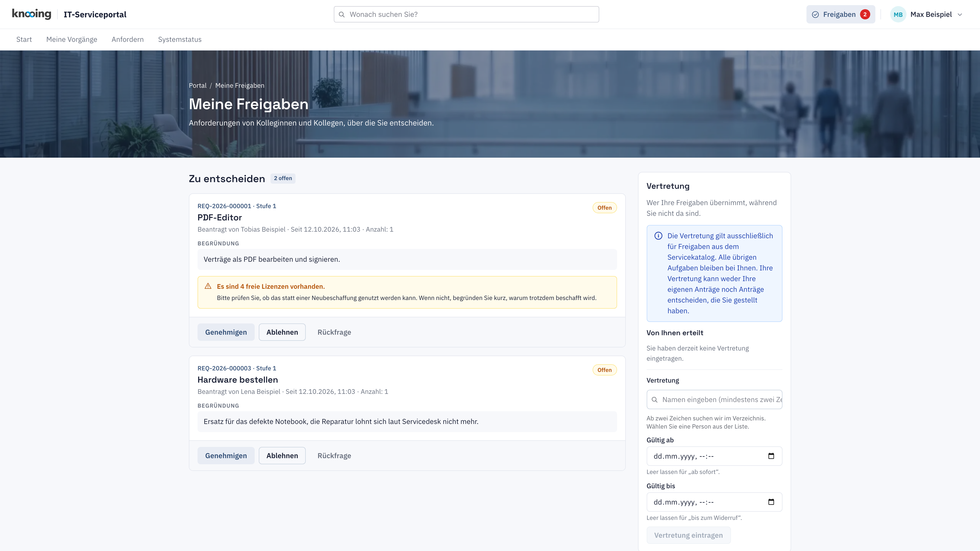Click the MB user avatar
This screenshot has width=980, height=551.
[898, 15]
